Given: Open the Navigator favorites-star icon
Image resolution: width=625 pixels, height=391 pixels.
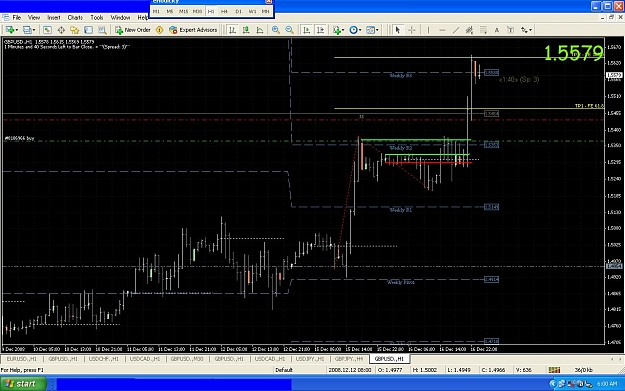Looking at the screenshot, I should [75, 30].
